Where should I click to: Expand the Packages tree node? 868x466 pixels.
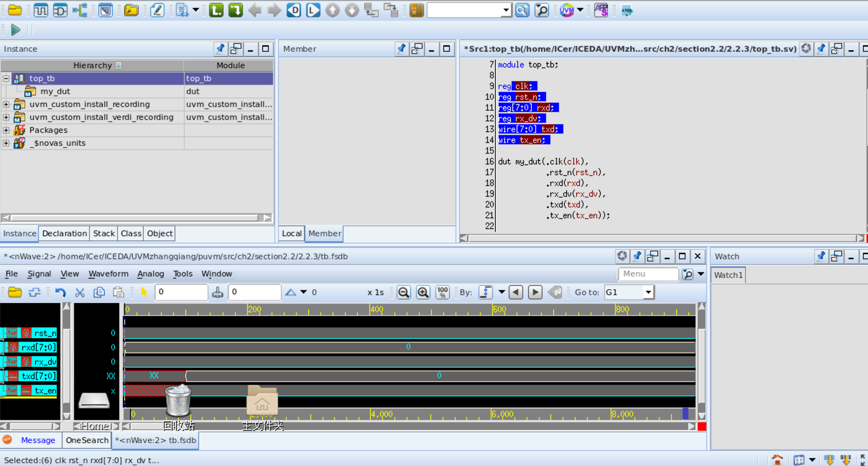tap(6, 130)
